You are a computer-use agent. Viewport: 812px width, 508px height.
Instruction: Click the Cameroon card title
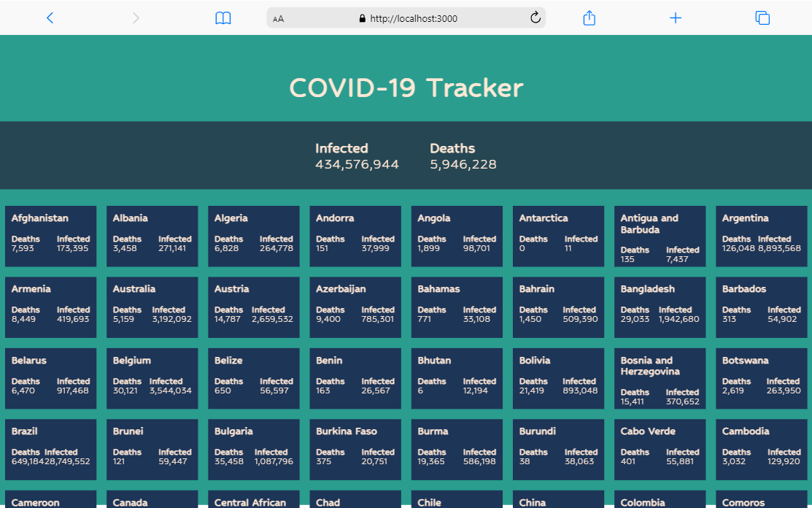coord(35,502)
